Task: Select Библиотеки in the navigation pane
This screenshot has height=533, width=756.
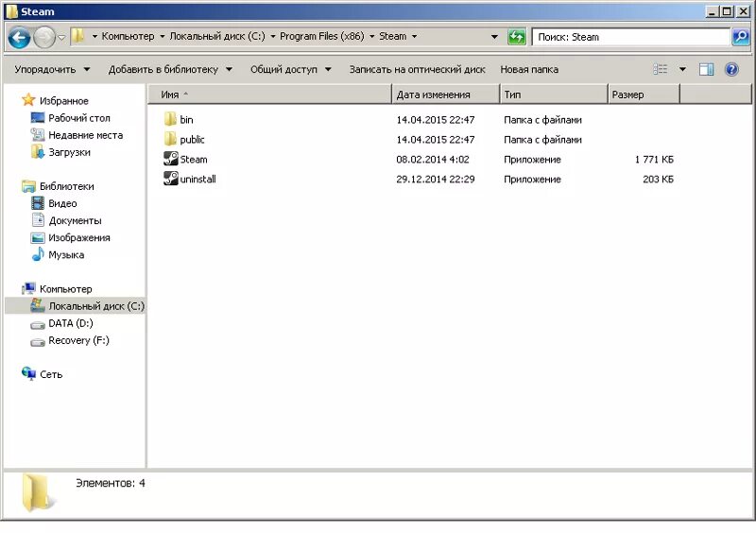Action: coord(66,186)
